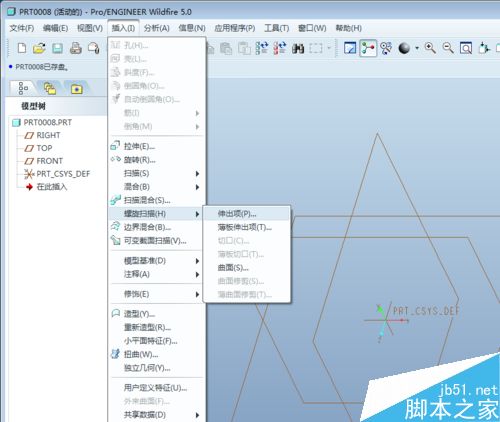This screenshot has height=422, width=500.
Task: Click the shading sphere display icon
Action: [x=404, y=48]
